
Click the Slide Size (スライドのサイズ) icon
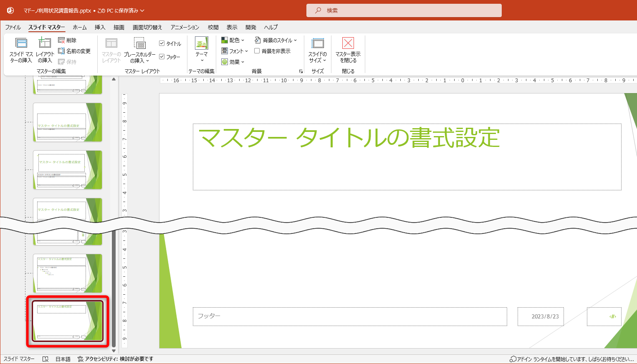tap(317, 50)
